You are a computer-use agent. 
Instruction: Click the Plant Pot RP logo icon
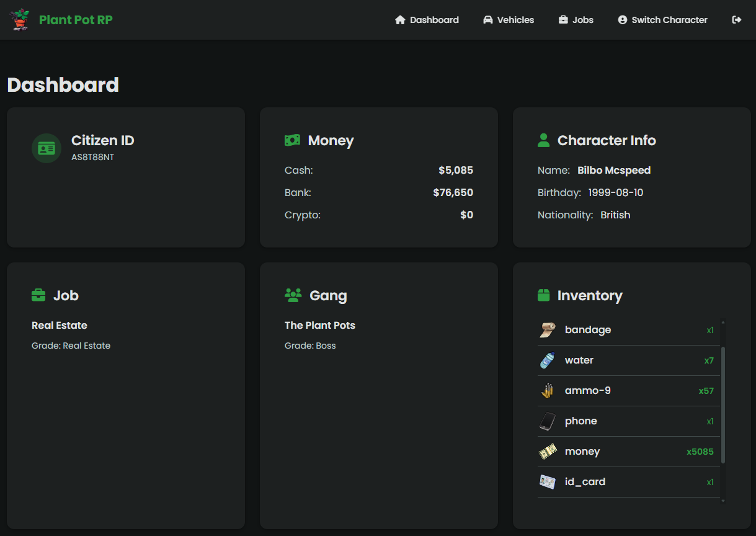pyautogui.click(x=20, y=20)
